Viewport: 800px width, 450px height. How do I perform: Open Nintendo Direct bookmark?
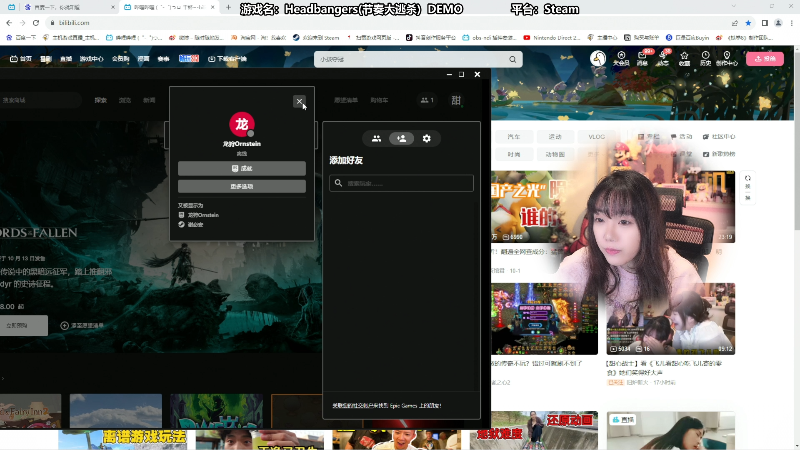552,38
